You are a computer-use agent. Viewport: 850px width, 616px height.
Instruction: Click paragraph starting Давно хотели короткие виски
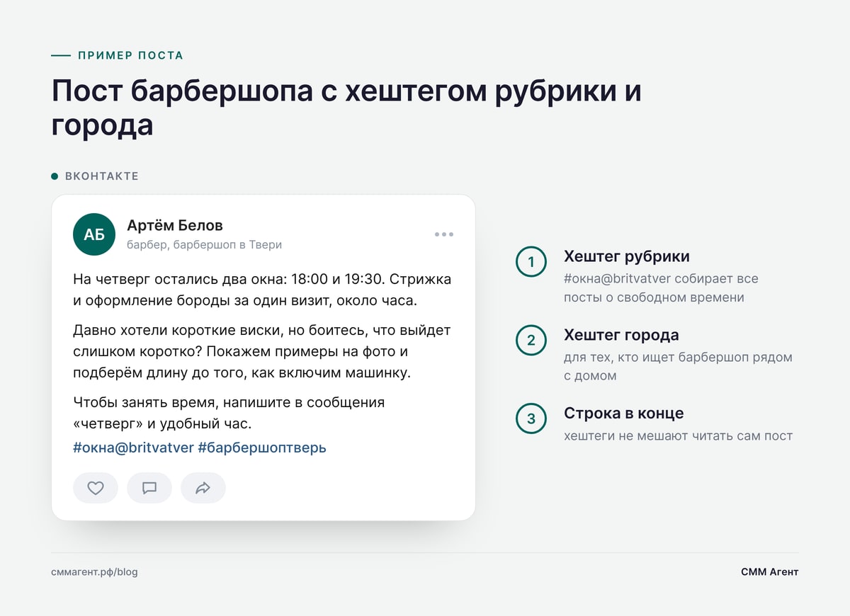click(x=262, y=351)
